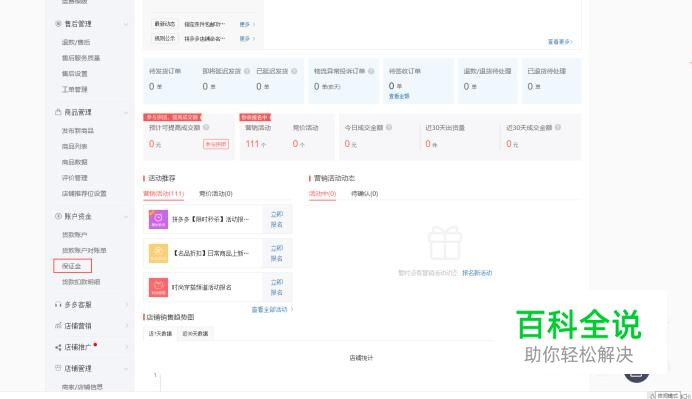Viewport: 692px width, 399px height.
Task: Click 拼多多【限时秒杀】activity title
Action: pyautogui.click(x=211, y=219)
